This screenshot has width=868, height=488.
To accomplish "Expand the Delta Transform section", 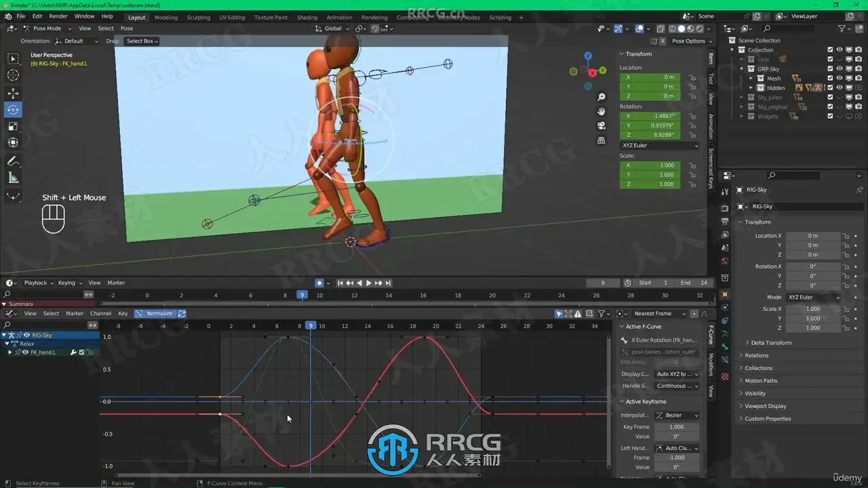I will (x=770, y=343).
